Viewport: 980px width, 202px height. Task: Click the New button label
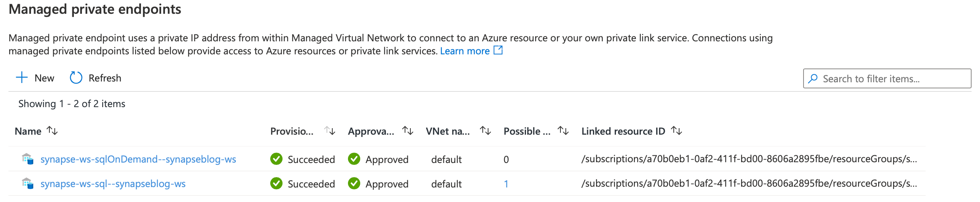click(44, 78)
